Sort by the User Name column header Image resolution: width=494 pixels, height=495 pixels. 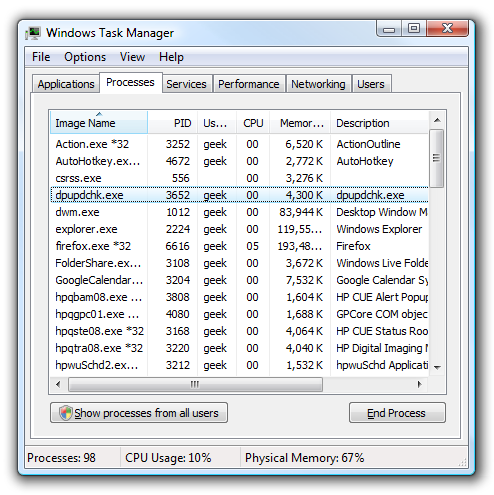pos(217,123)
